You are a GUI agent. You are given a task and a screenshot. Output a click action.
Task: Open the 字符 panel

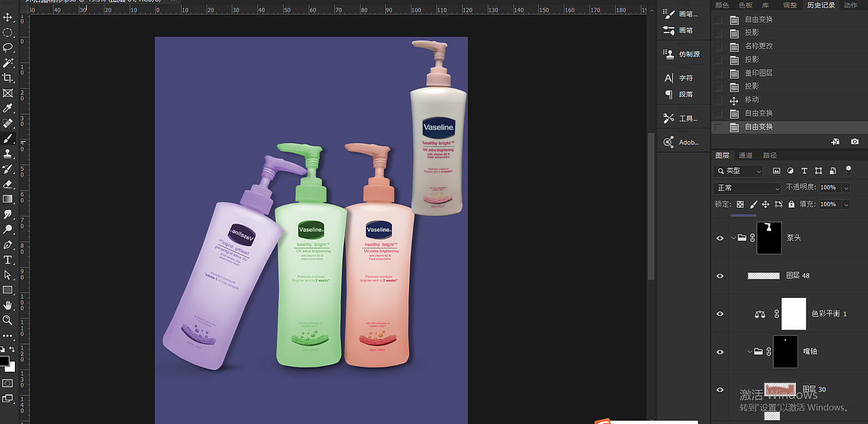[x=679, y=78]
